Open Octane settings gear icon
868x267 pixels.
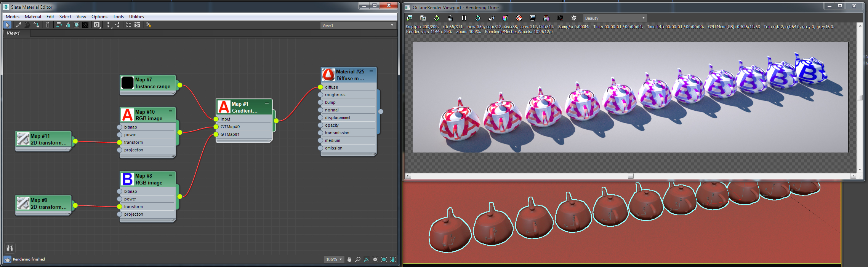[x=574, y=18]
